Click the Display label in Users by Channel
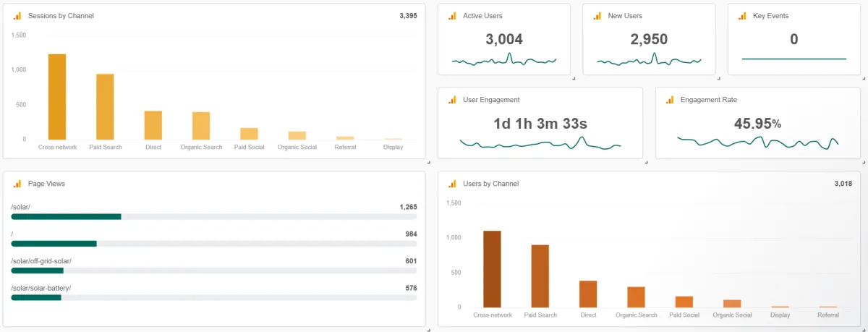Screen dimensions: 868x332 coord(780,315)
